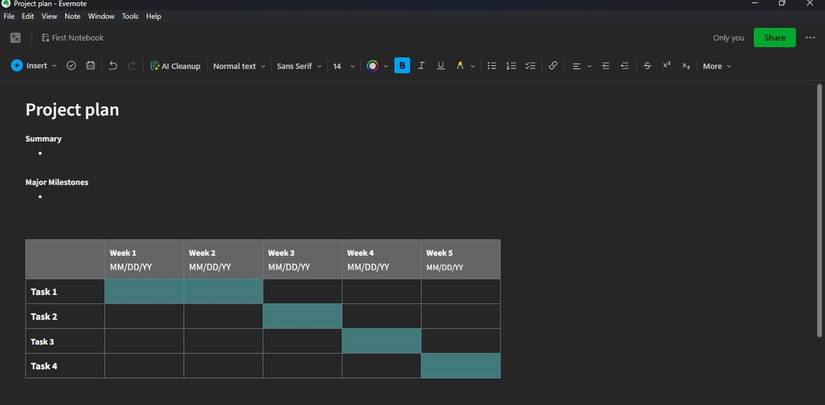825x405 pixels.
Task: Increase indent of the text
Action: (x=606, y=66)
